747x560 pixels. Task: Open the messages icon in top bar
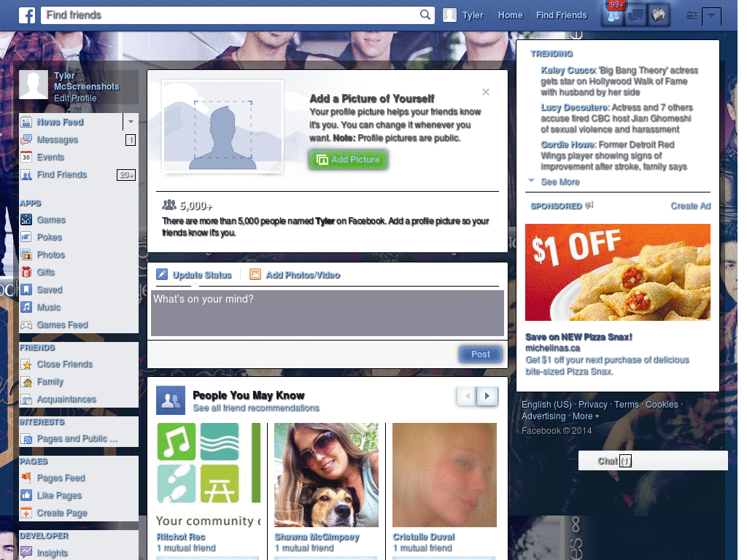point(636,15)
